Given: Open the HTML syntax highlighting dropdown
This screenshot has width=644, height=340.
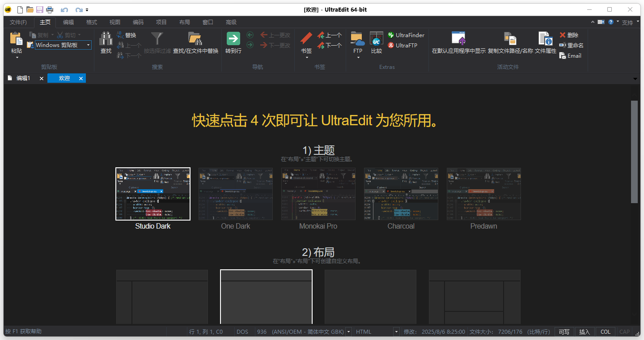Looking at the screenshot, I should coord(396,332).
